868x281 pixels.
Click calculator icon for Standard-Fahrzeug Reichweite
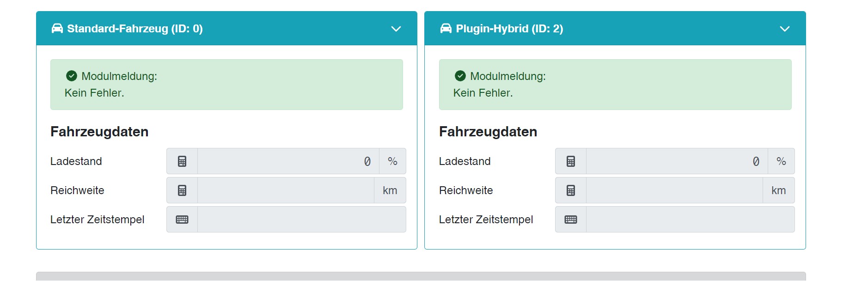point(182,190)
